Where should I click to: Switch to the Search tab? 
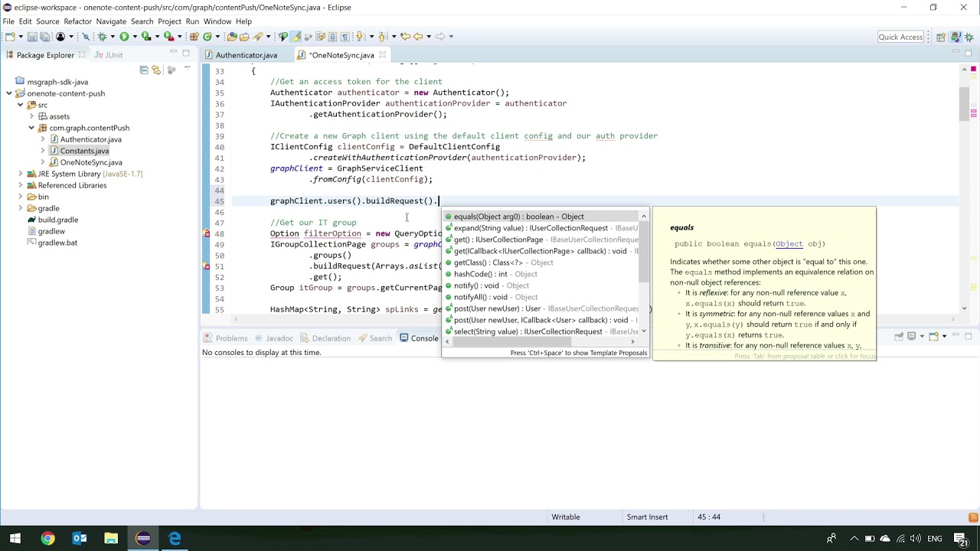point(374,338)
